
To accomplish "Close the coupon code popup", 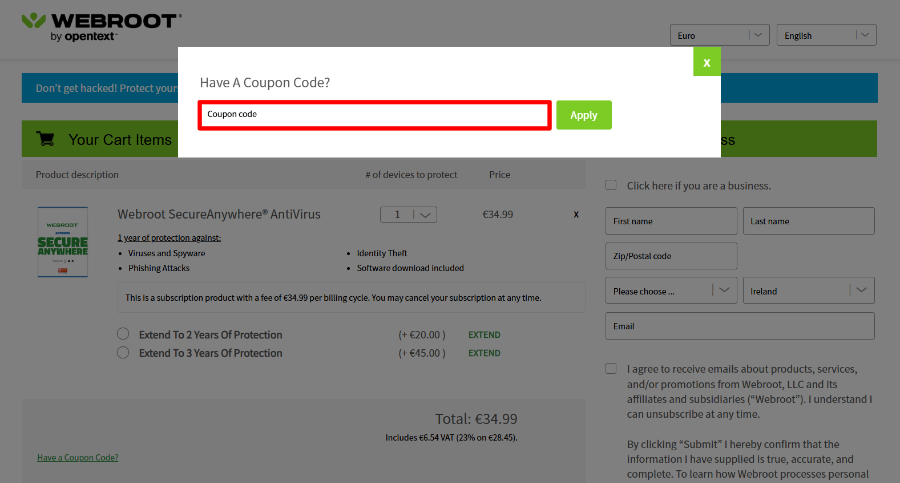I will [707, 61].
